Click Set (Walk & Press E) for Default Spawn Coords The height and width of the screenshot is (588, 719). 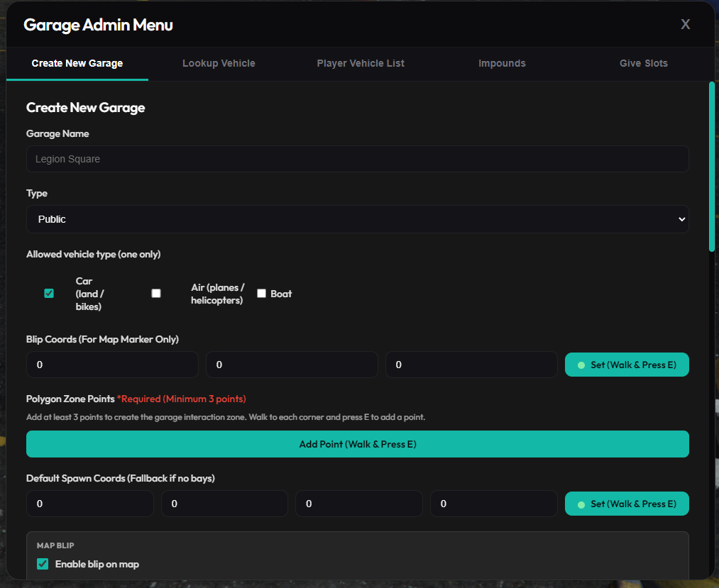click(x=627, y=504)
